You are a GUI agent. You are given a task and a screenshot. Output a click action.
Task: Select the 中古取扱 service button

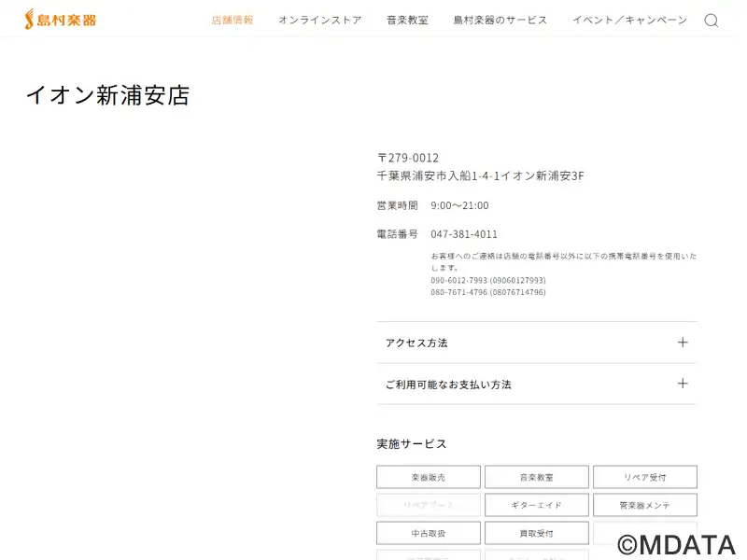(429, 533)
